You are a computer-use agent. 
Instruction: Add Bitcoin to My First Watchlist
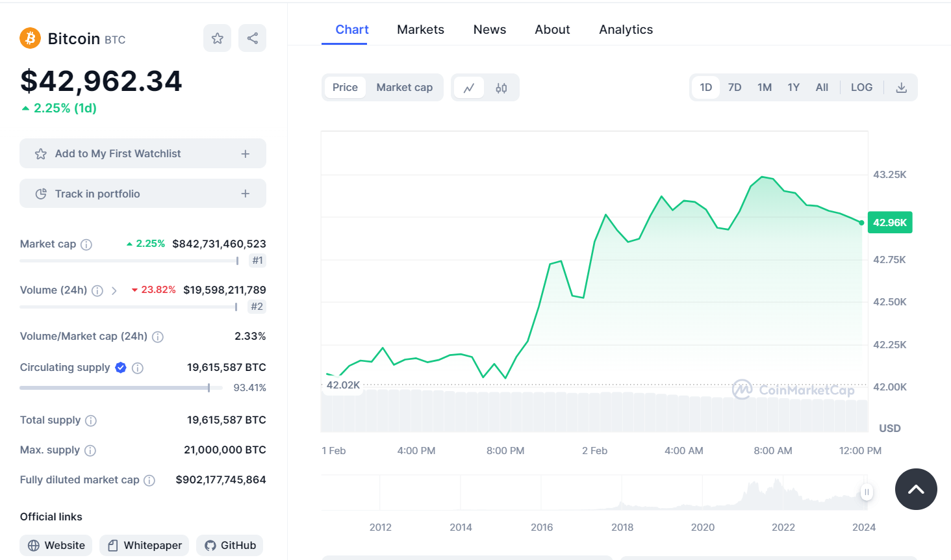click(143, 154)
